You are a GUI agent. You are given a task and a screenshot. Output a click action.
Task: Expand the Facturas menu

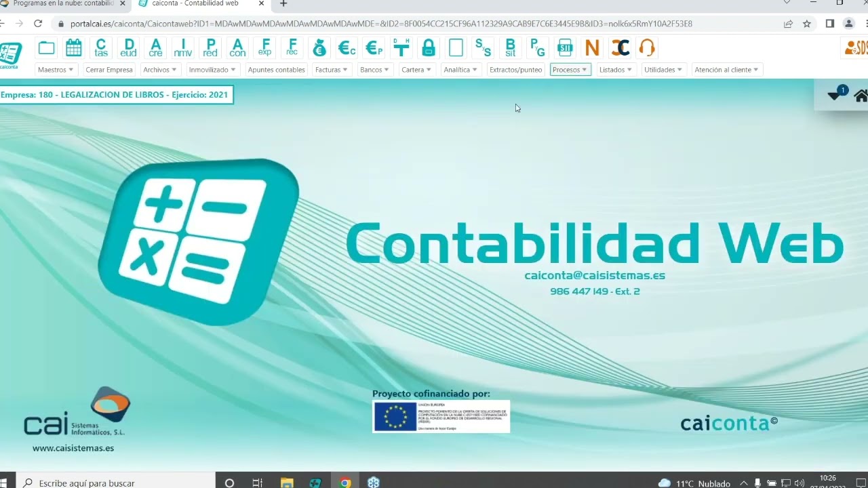click(x=332, y=70)
